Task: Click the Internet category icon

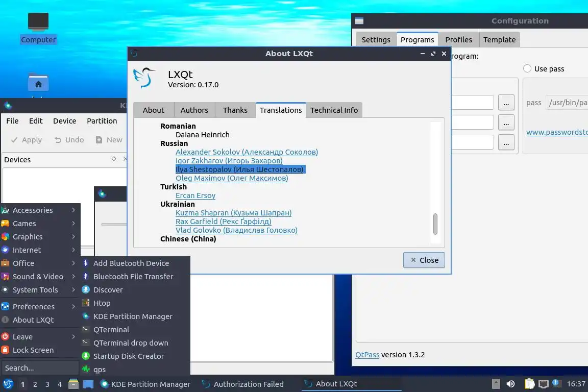Action: [5, 250]
